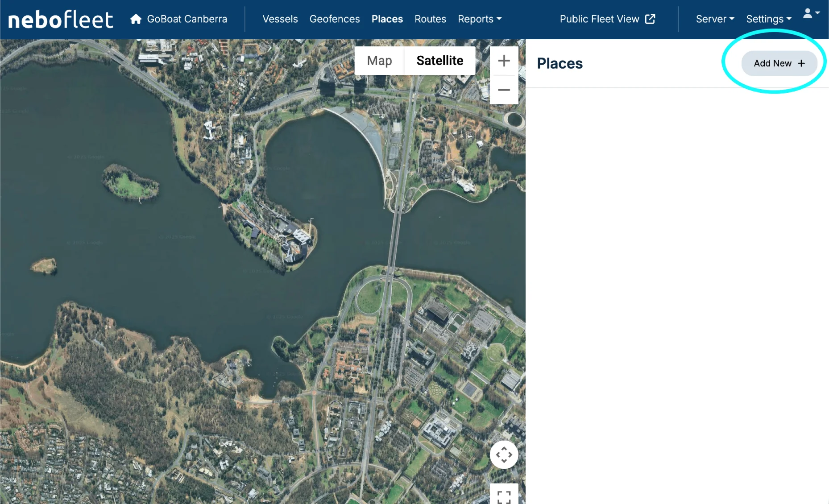Zoom out with the minus button
The width and height of the screenshot is (829, 504).
point(504,90)
